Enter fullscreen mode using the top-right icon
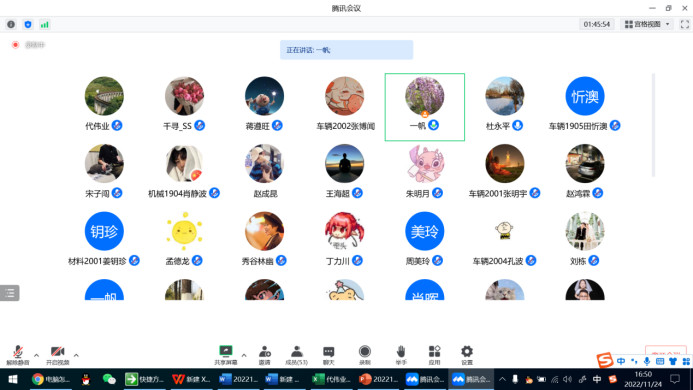The width and height of the screenshot is (693, 390). point(685,24)
